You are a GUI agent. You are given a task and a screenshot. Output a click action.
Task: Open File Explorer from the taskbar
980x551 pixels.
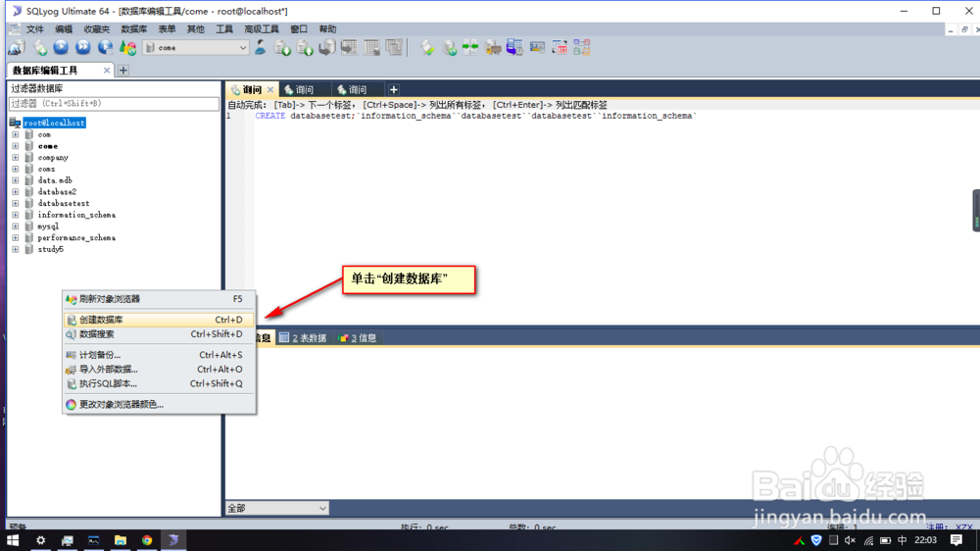coord(120,540)
